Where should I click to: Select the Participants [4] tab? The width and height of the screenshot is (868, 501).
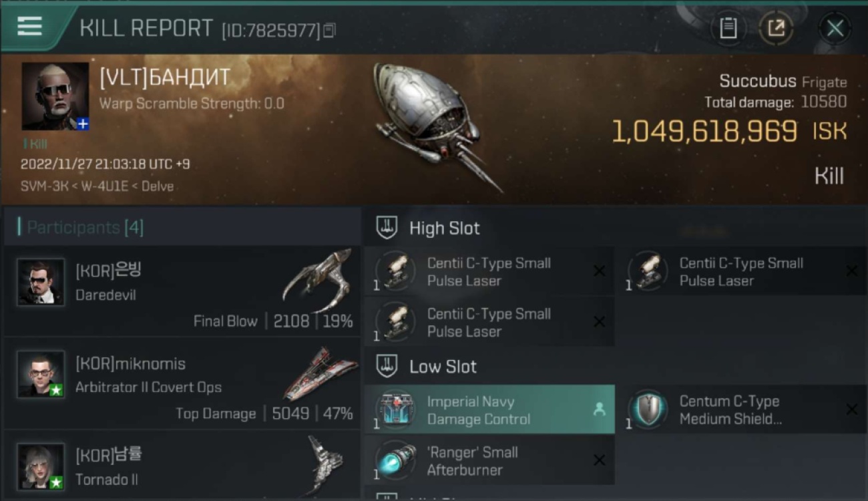click(x=85, y=228)
